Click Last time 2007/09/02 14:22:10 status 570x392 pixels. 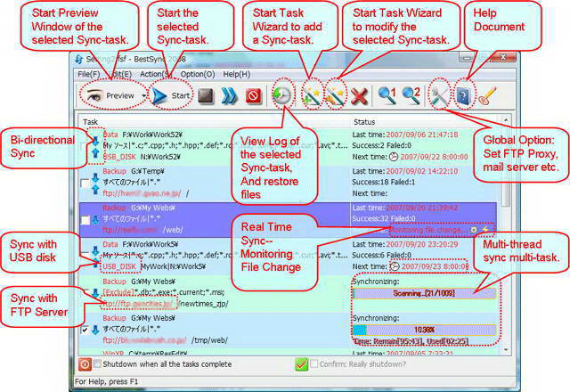tap(405, 171)
